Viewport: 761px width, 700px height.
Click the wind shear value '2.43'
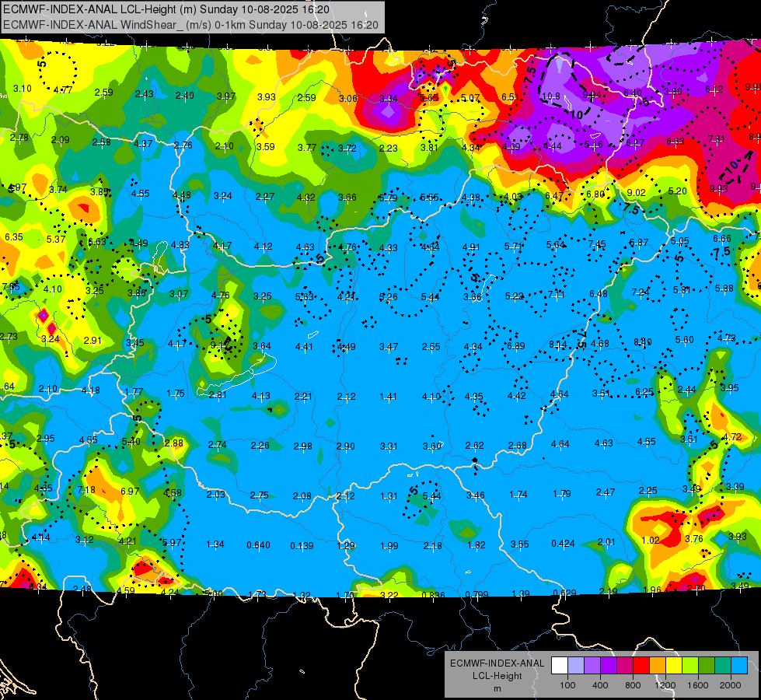pos(144,94)
